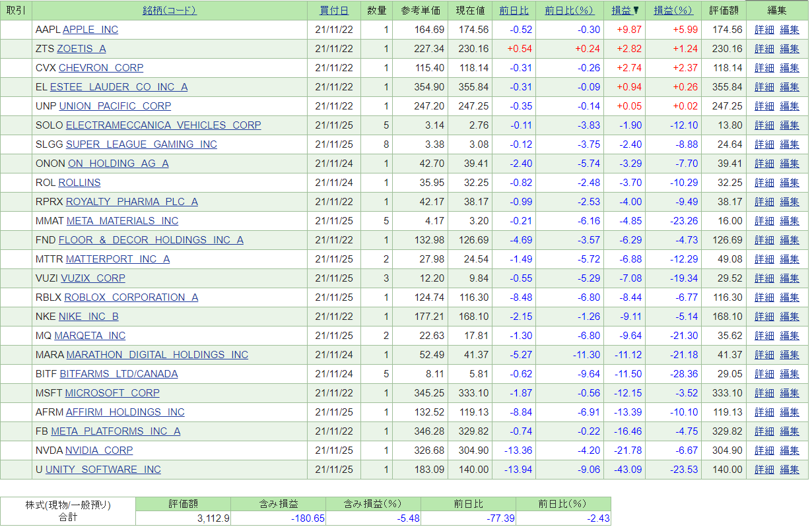Click 詳細 for the ONON row
Screen dimensions: 812x527
[764, 164]
